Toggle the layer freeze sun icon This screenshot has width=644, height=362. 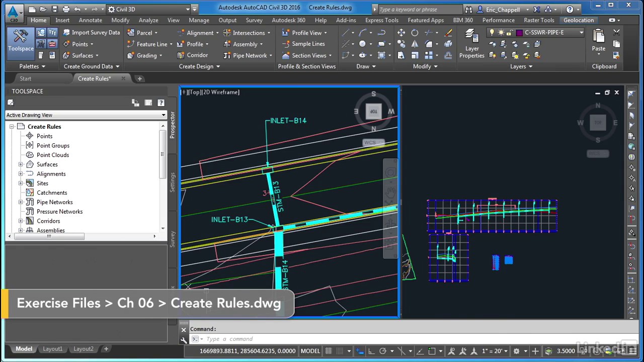pyautogui.click(x=501, y=33)
